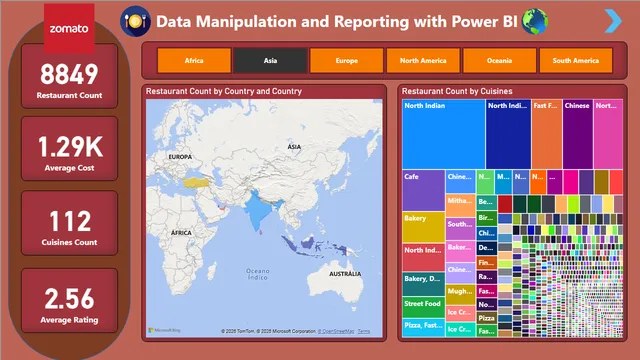Select blue 'Chine...' tile beside Cafe
Screen dimensions: 640x360
pyautogui.click(x=460, y=181)
